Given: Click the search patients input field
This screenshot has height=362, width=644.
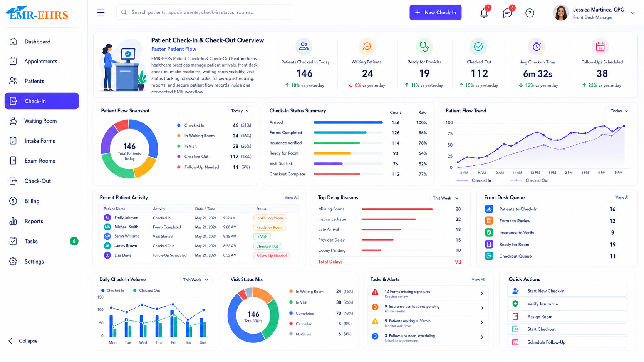Looking at the screenshot, I should [204, 12].
